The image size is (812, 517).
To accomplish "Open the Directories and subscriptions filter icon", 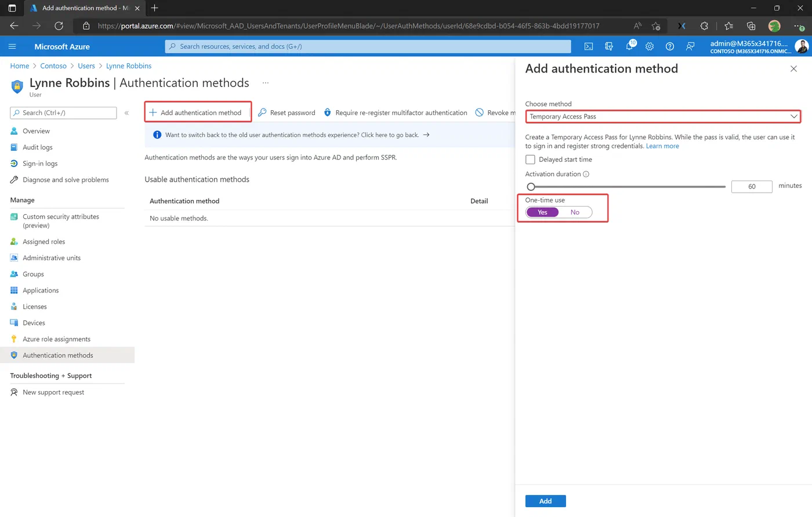I will click(609, 46).
